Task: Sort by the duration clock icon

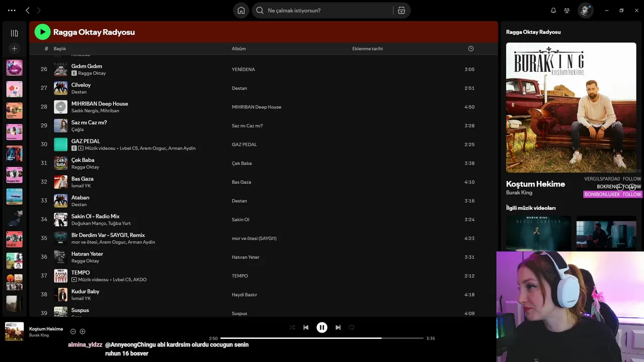Action: (471, 49)
